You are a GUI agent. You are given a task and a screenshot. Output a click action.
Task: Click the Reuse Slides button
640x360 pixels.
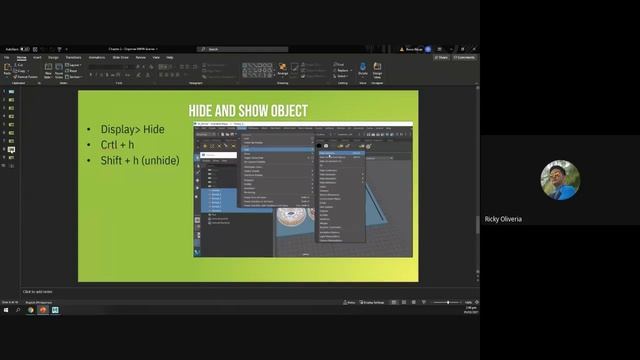(59, 71)
